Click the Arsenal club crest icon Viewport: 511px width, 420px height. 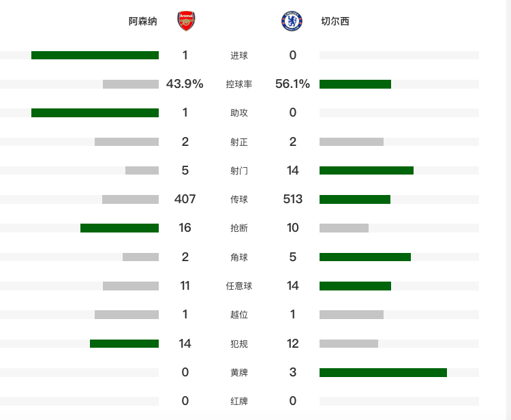(x=185, y=21)
